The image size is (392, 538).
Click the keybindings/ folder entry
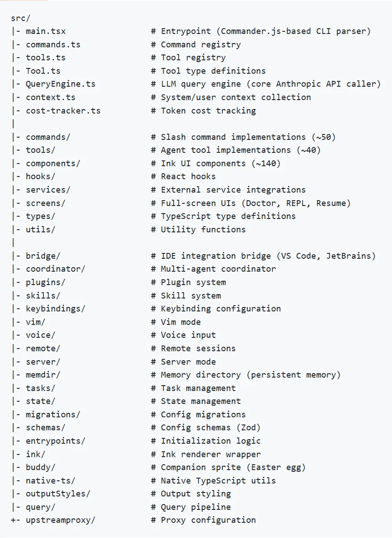[55, 309]
